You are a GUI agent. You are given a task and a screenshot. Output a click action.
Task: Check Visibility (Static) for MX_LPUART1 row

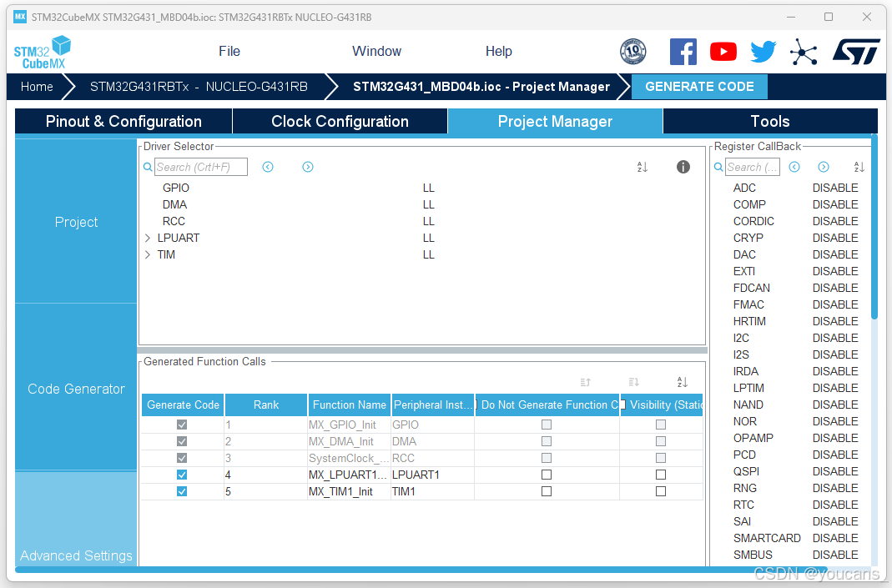[661, 475]
